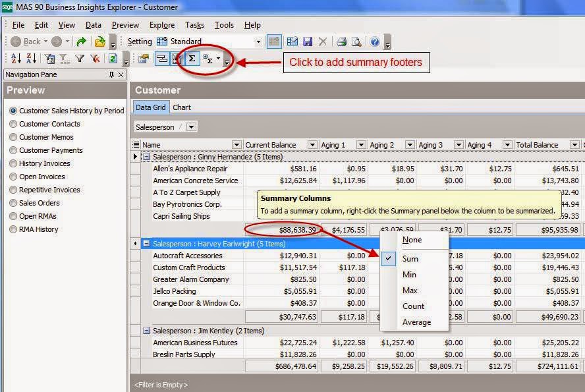Open the Tools menu
The width and height of the screenshot is (585, 392).
click(224, 25)
